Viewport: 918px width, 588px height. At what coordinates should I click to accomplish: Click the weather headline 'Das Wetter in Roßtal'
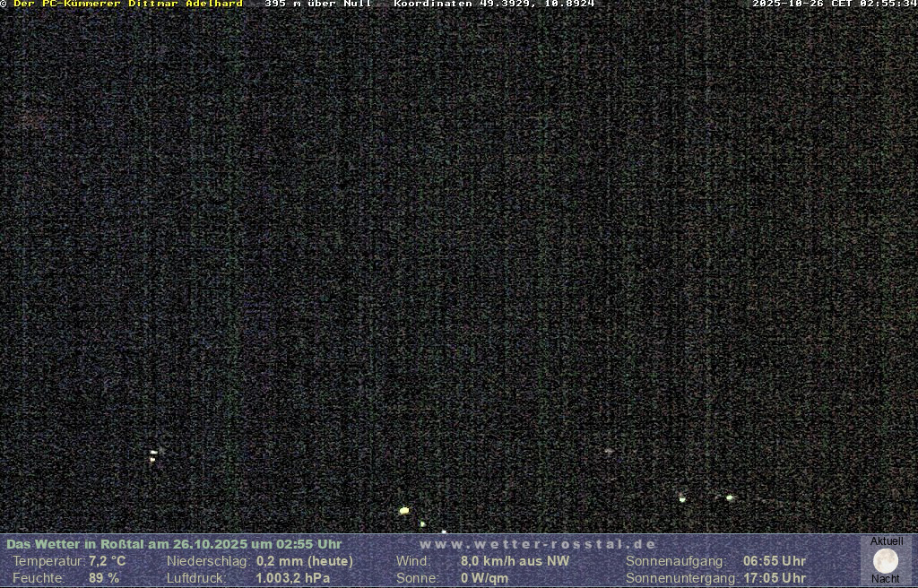tap(174, 544)
